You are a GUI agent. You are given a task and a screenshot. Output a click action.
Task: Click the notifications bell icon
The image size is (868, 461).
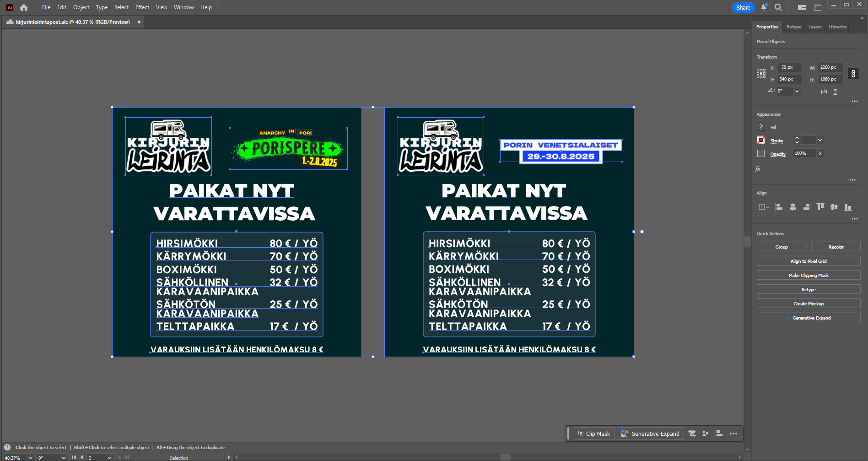pyautogui.click(x=764, y=7)
